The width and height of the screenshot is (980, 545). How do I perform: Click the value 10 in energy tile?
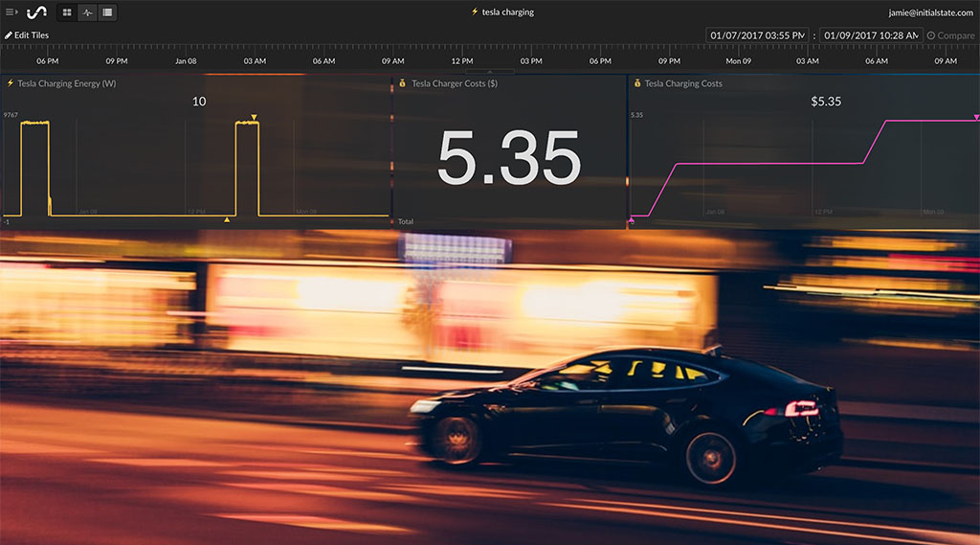tap(199, 102)
